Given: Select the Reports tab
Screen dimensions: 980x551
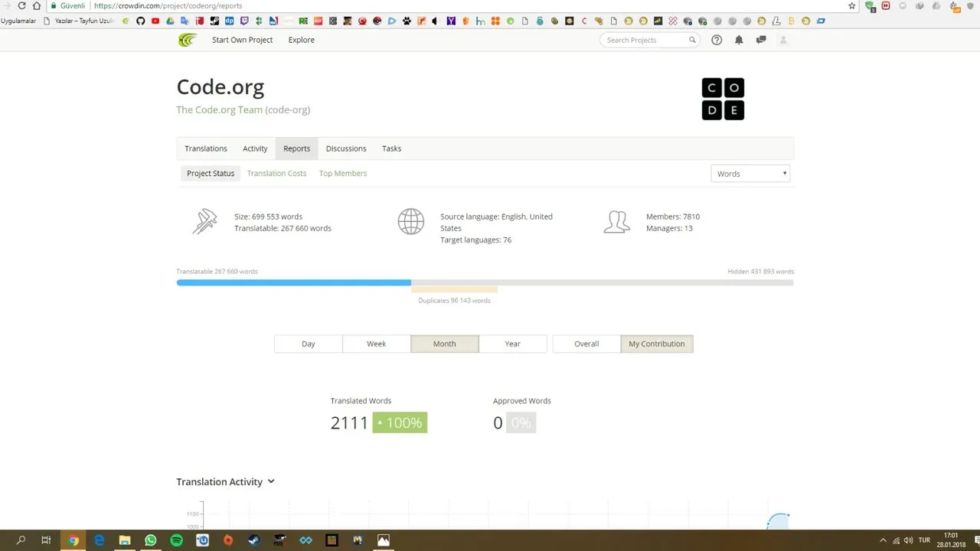Looking at the screenshot, I should pyautogui.click(x=297, y=148).
